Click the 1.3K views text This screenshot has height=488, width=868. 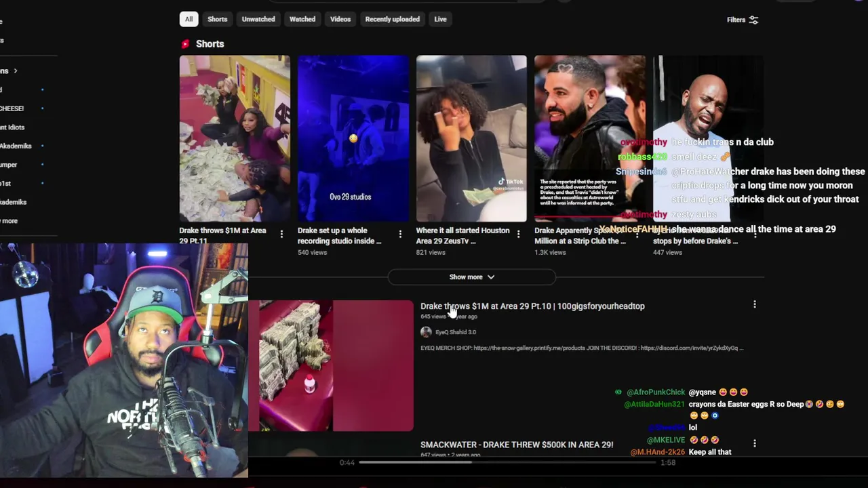[550, 252]
